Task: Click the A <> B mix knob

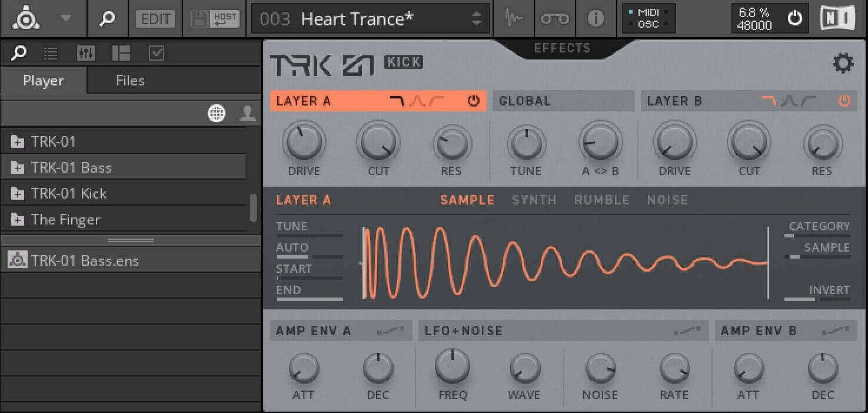Action: (600, 142)
